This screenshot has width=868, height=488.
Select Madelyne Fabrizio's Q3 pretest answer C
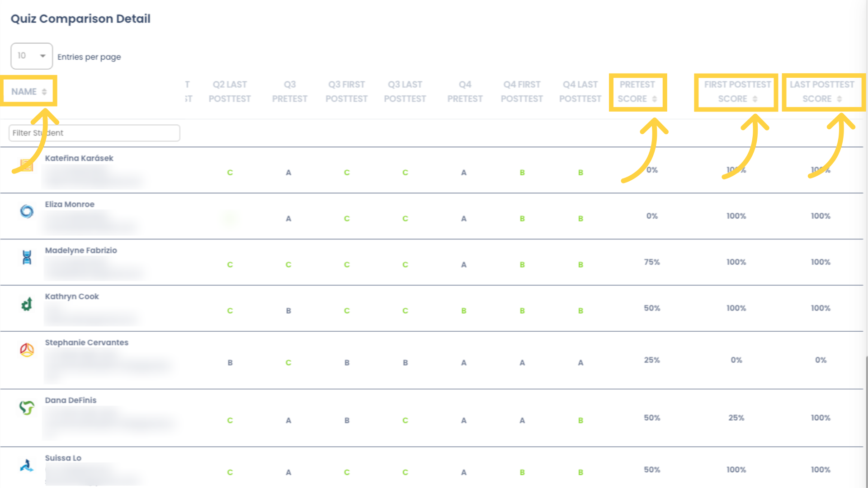(288, 265)
